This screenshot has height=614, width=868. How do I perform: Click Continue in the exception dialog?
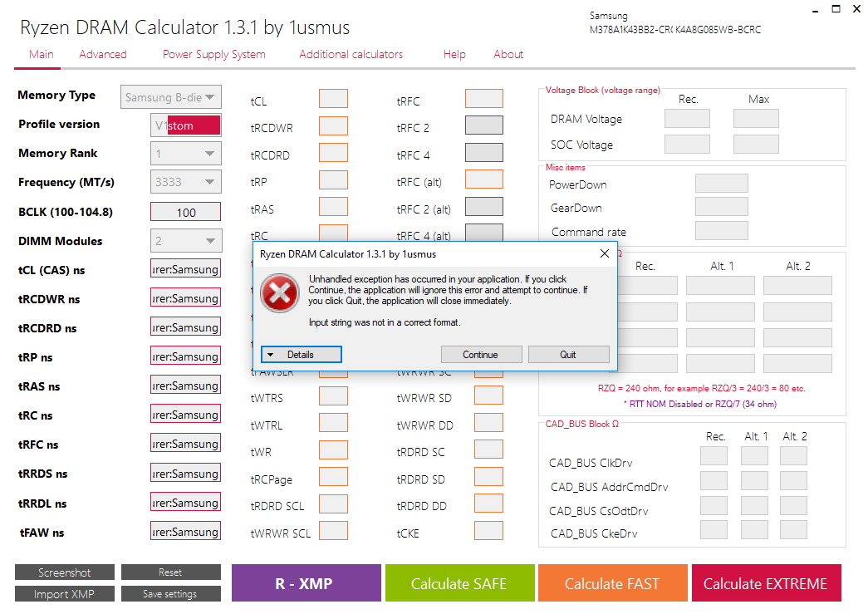[481, 354]
